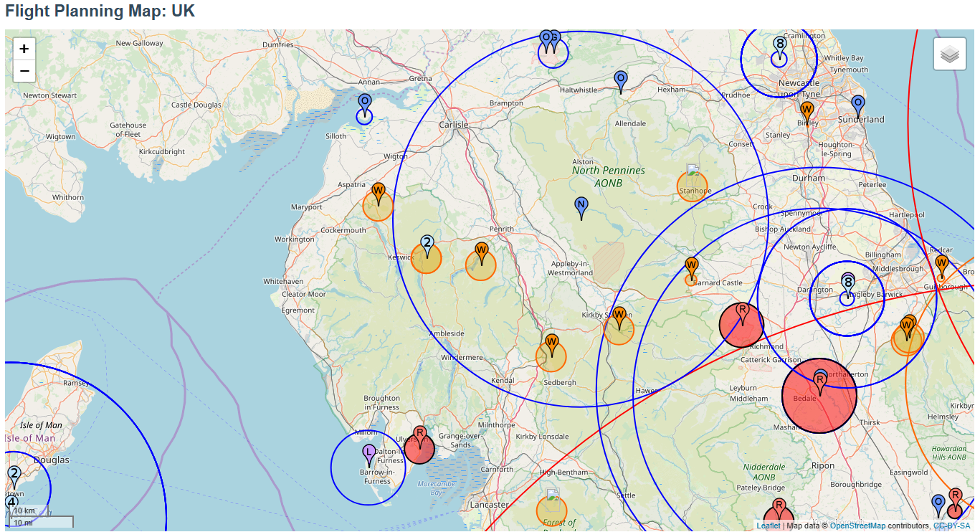Click the Newton Stewart label
Image resolution: width=980 pixels, height=532 pixels.
(49, 95)
